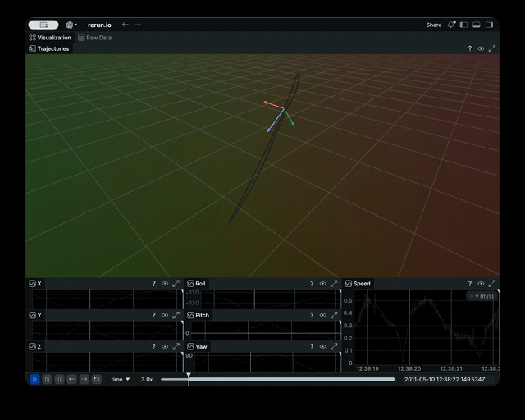Step back one frame with left arrow

(71, 379)
